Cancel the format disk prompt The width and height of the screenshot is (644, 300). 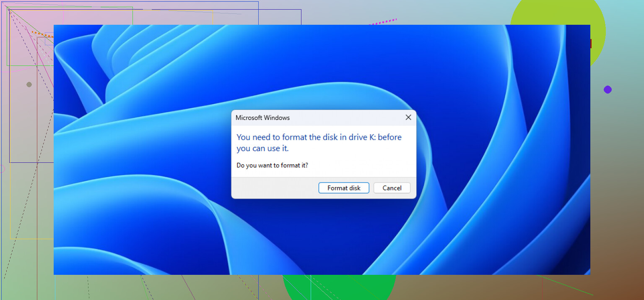pyautogui.click(x=392, y=188)
